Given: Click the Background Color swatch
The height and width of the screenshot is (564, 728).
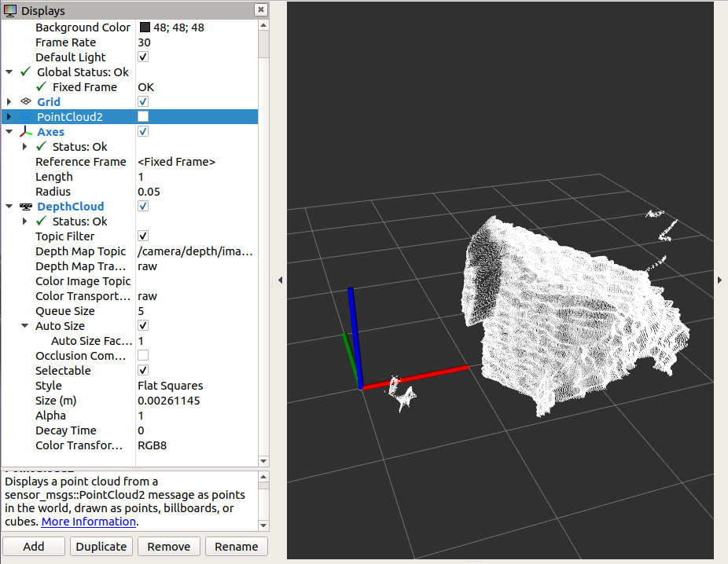Looking at the screenshot, I should pos(145,27).
